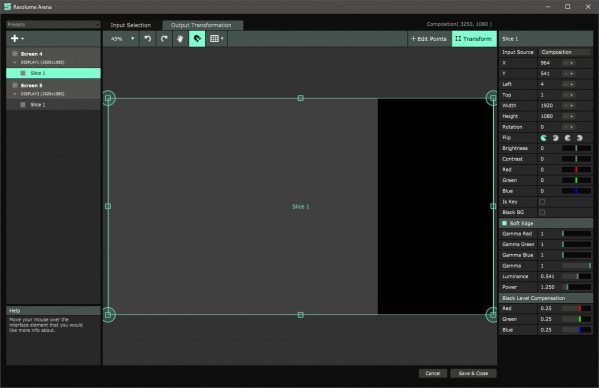
Task: Collapse the DISPLAY1 device under Screen 4
Action: (15, 62)
